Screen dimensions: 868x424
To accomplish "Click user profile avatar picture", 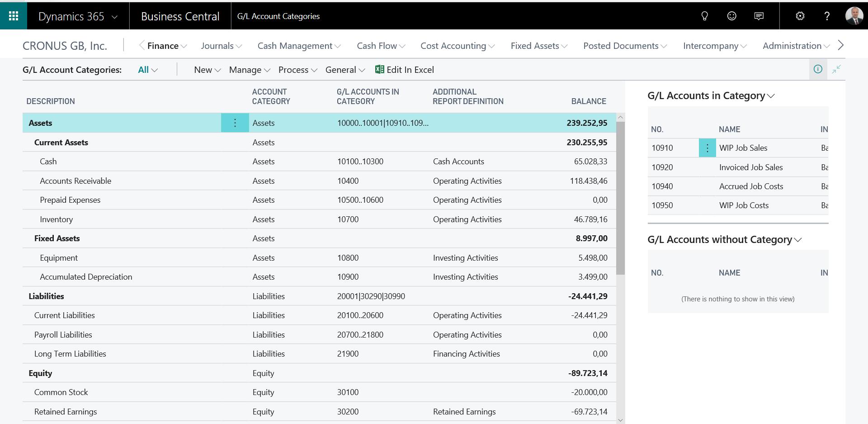I will 854,16.
